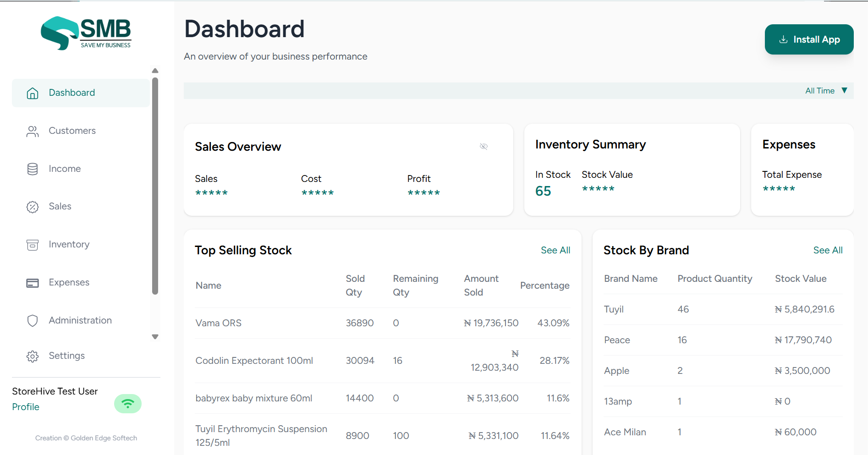Click the Brand Name column header
This screenshot has width=868, height=455.
pyautogui.click(x=631, y=279)
